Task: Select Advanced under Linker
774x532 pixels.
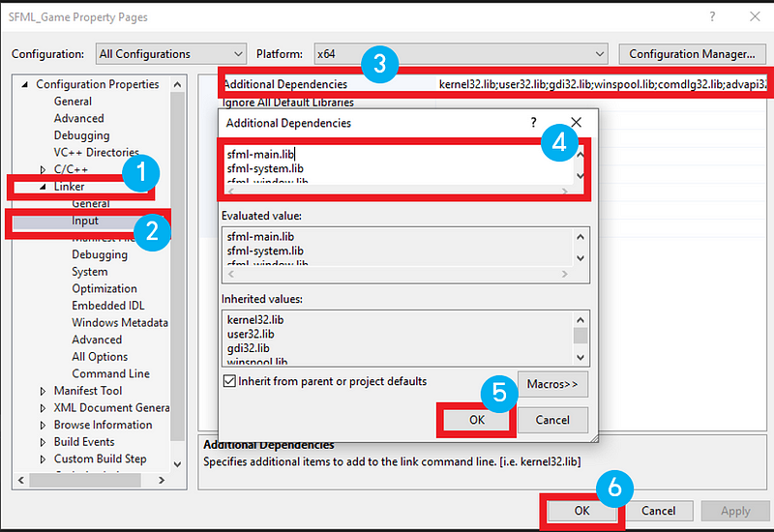Action: pos(96,340)
